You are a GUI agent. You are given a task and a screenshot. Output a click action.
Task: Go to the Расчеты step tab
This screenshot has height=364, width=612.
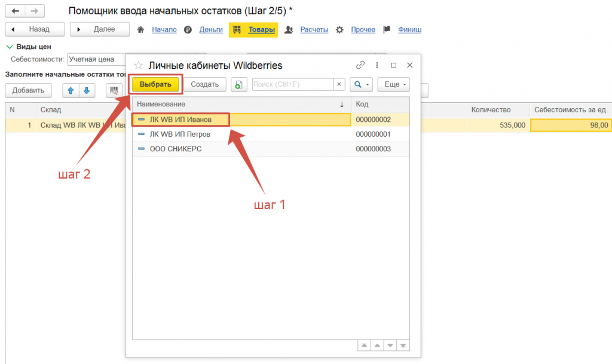pos(314,29)
